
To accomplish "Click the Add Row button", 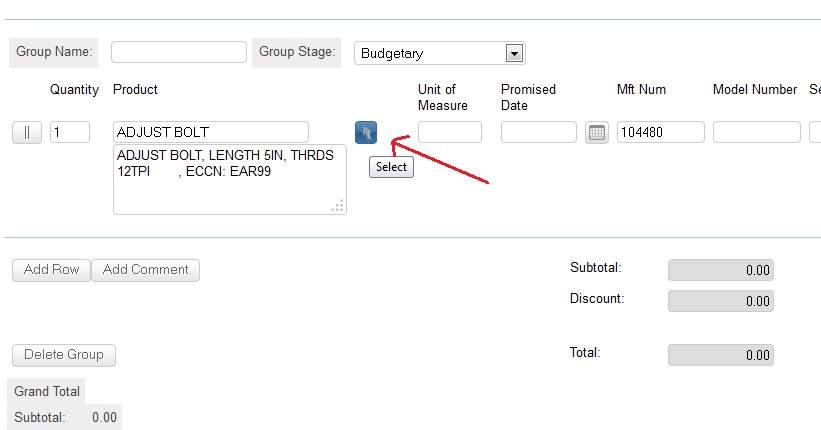I will click(51, 270).
